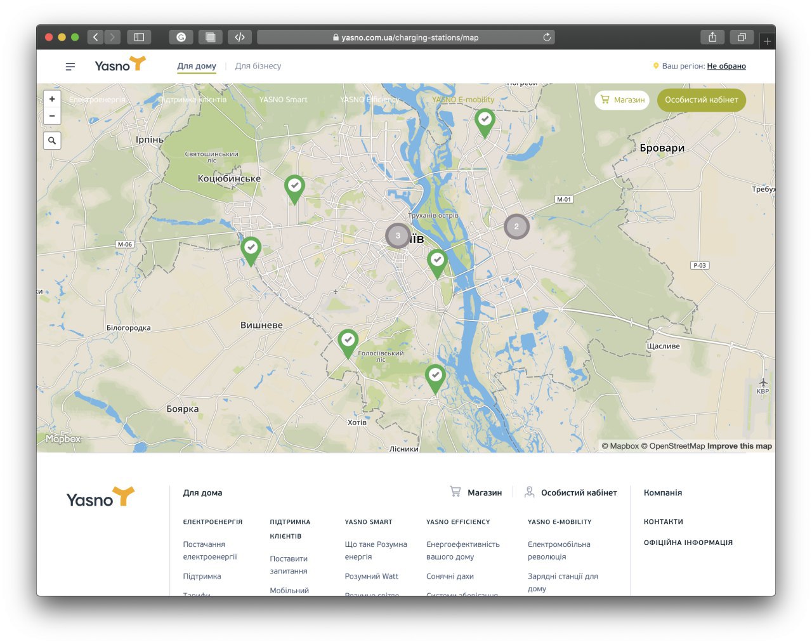Select the station marker near M-06 road
812x644 pixels.
251,251
